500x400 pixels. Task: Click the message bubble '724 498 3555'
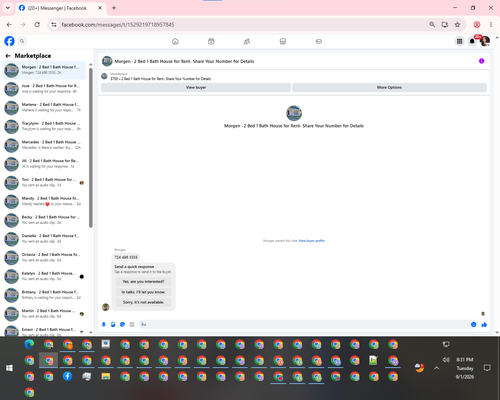point(126,257)
